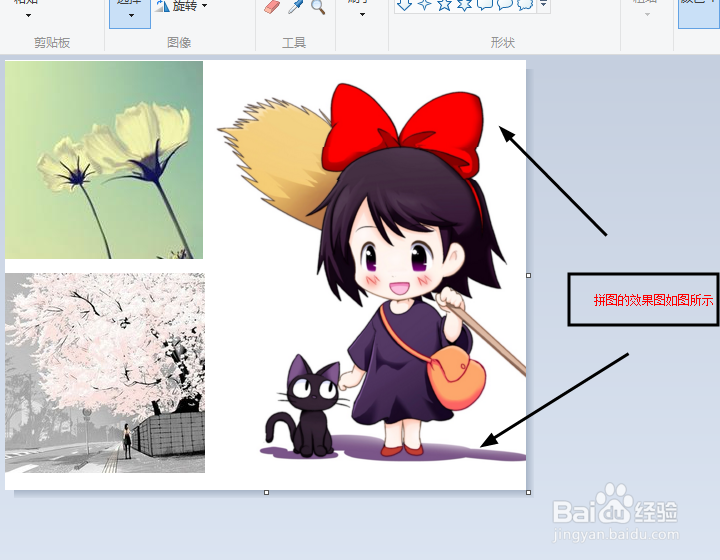Click the 剪贴板 group label

(x=52, y=43)
